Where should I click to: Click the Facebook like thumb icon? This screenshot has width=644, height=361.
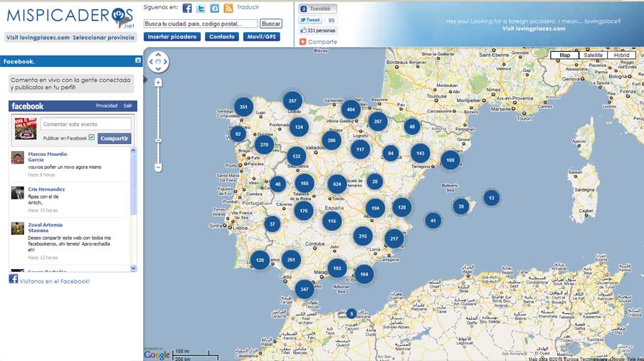tap(303, 31)
